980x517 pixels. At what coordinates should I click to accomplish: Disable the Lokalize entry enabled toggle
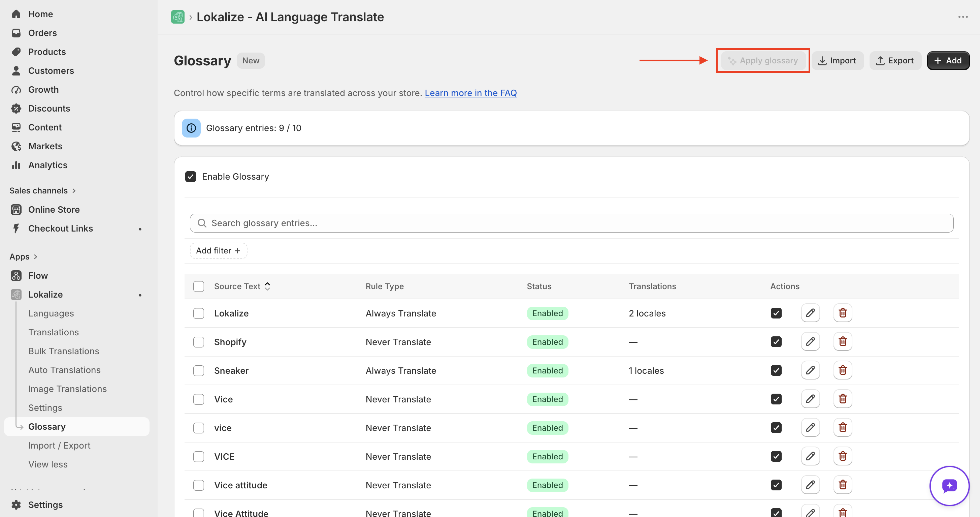[776, 313]
